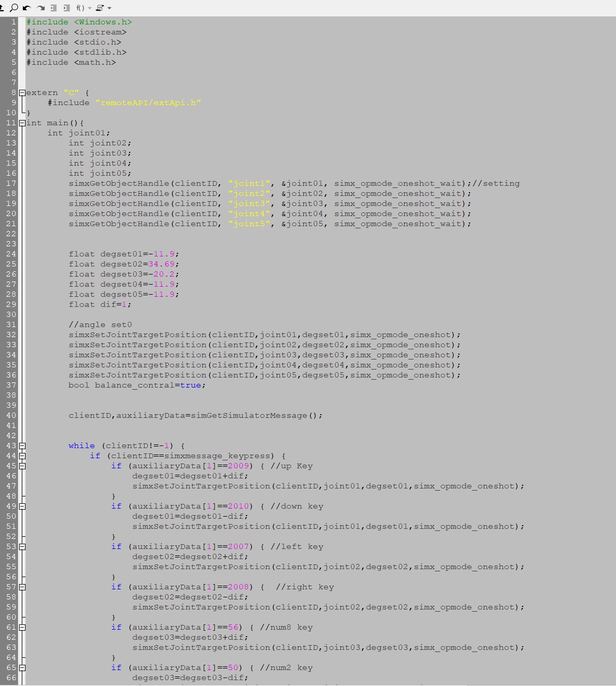Click 'degset03=degset03+dif;' statement
616x686 pixels.
[190, 637]
